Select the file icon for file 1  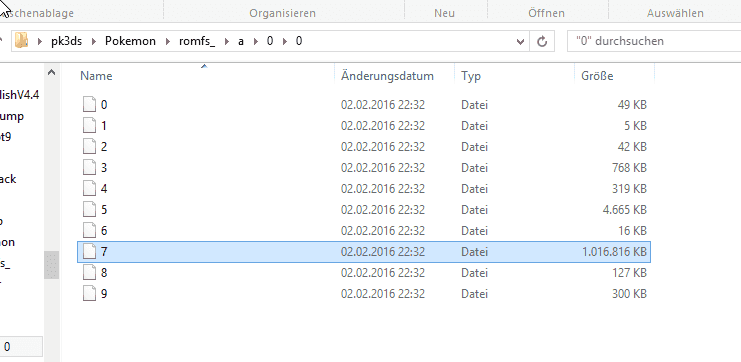pos(89,126)
